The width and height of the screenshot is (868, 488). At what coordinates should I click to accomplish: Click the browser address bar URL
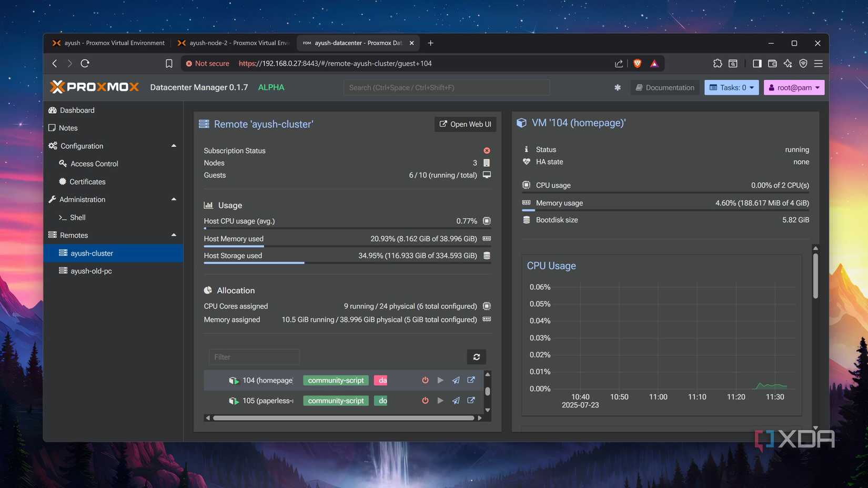335,63
